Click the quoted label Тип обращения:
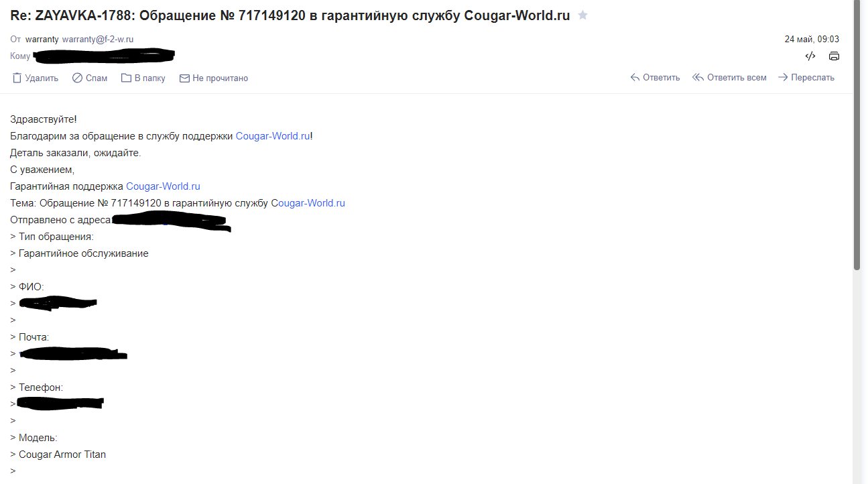Image resolution: width=868 pixels, height=484 pixels. pyautogui.click(x=56, y=237)
